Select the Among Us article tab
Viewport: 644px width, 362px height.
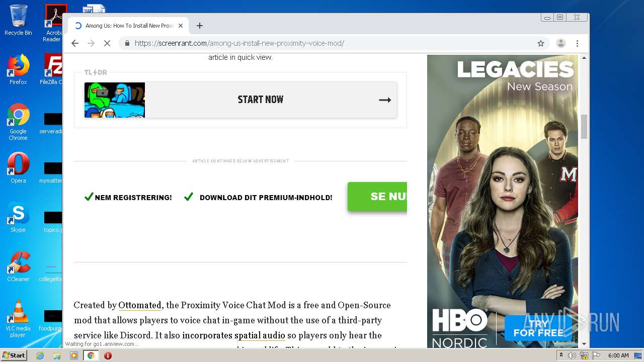[x=128, y=26]
